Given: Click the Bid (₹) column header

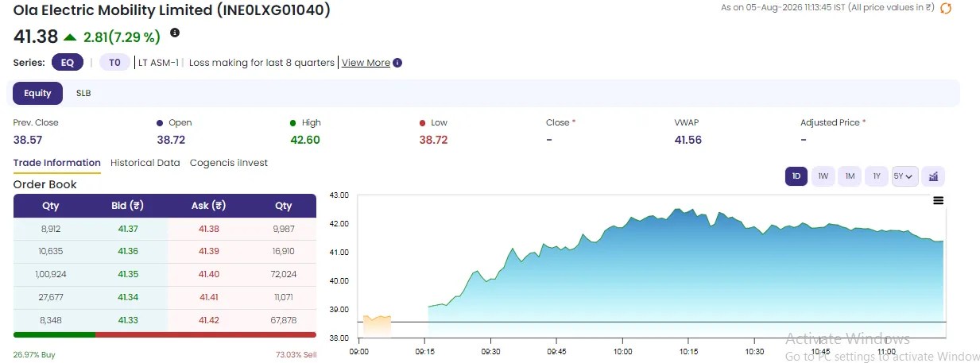Looking at the screenshot, I should click(x=127, y=206).
